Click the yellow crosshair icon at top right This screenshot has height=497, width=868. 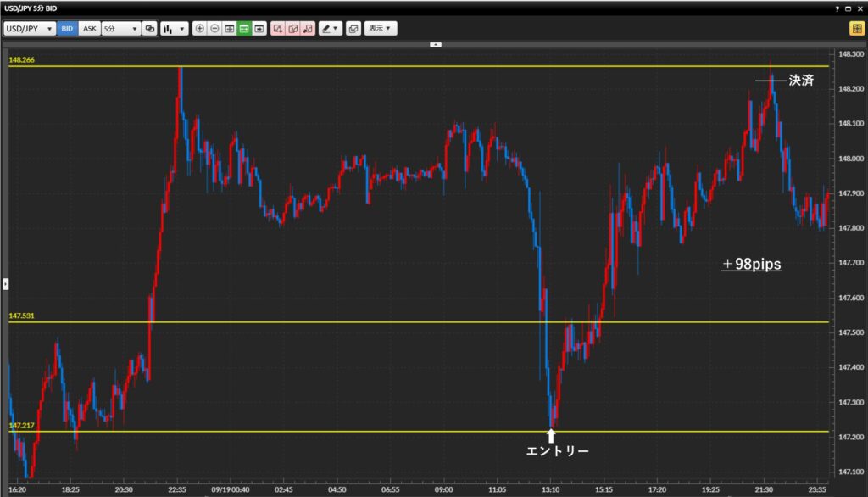pos(856,28)
